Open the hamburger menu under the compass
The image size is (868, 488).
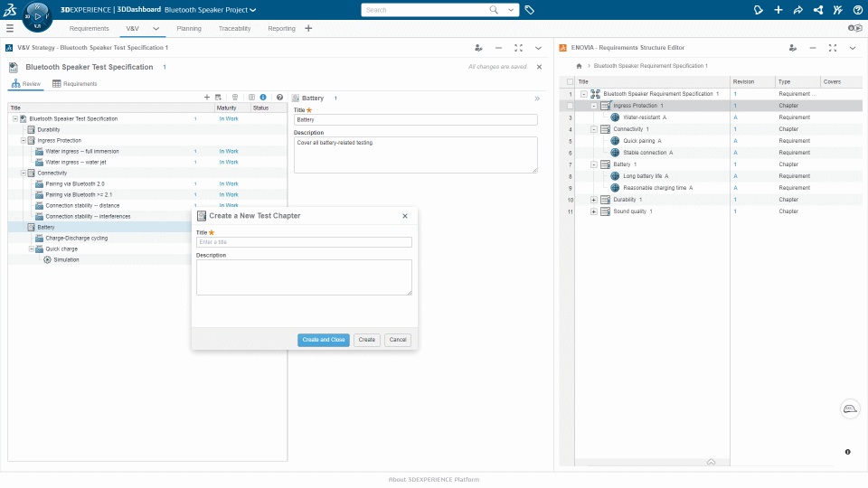pyautogui.click(x=9, y=28)
